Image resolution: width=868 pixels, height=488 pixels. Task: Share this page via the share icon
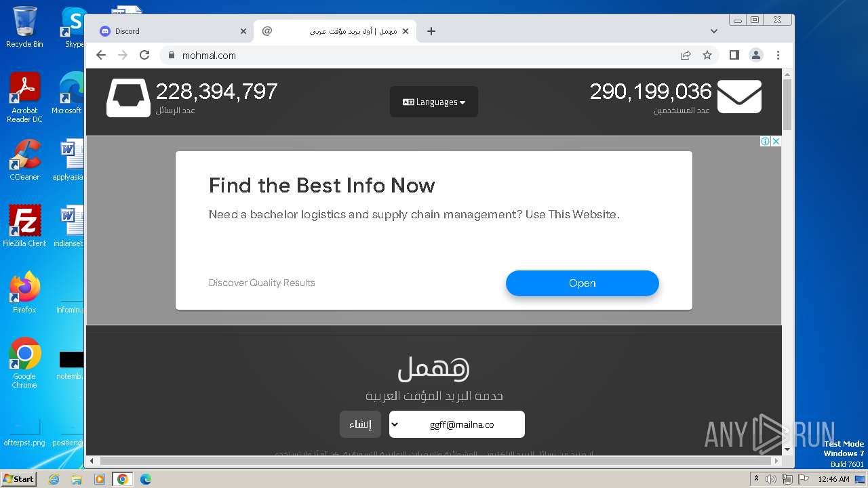(x=686, y=55)
